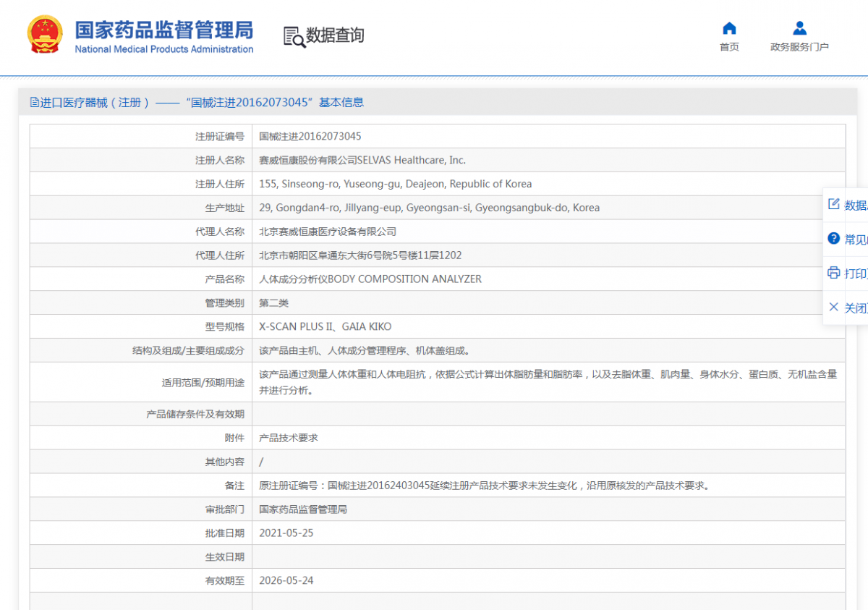Click the 生效日期 label
Image resolution: width=868 pixels, height=610 pixels.
coord(225,557)
